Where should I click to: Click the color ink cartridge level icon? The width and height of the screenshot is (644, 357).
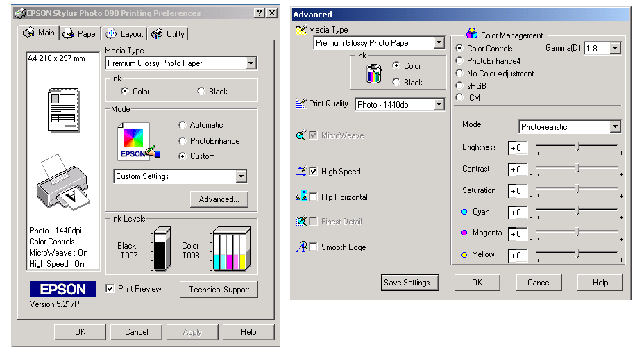point(232,249)
